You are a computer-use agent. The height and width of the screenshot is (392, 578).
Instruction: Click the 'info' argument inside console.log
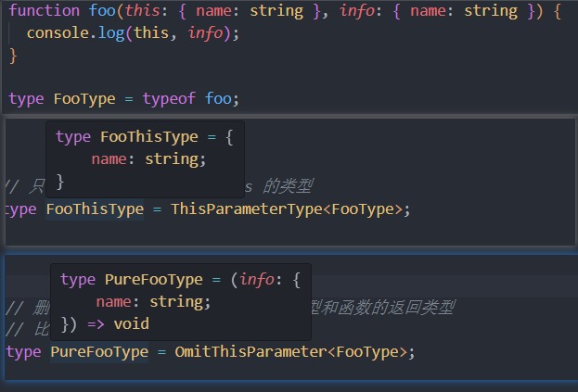(x=205, y=32)
